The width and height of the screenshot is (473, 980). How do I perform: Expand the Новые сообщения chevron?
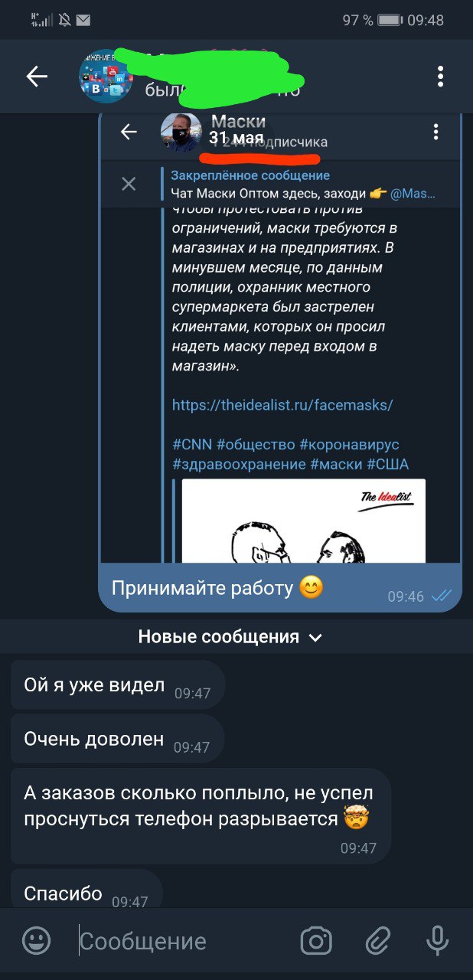[x=315, y=637]
